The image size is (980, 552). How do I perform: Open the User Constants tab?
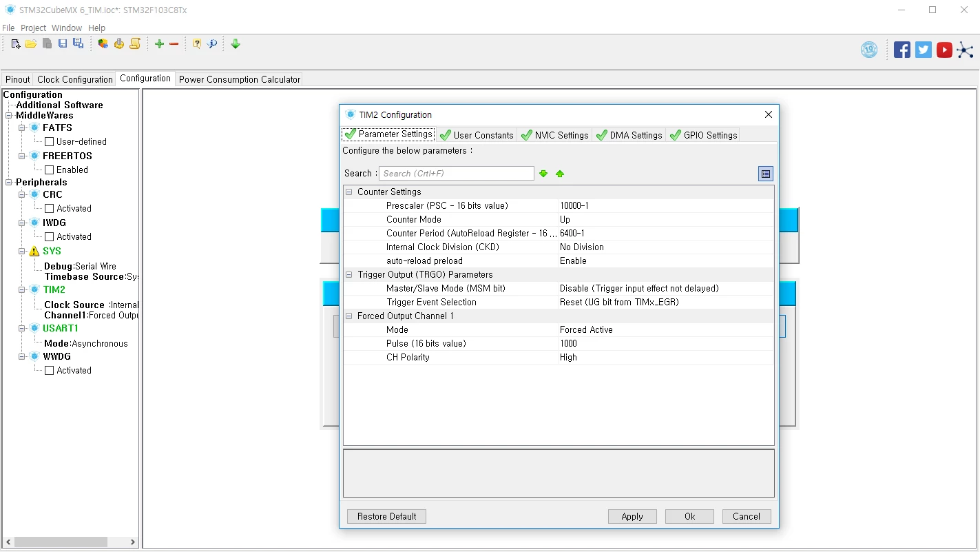point(477,135)
